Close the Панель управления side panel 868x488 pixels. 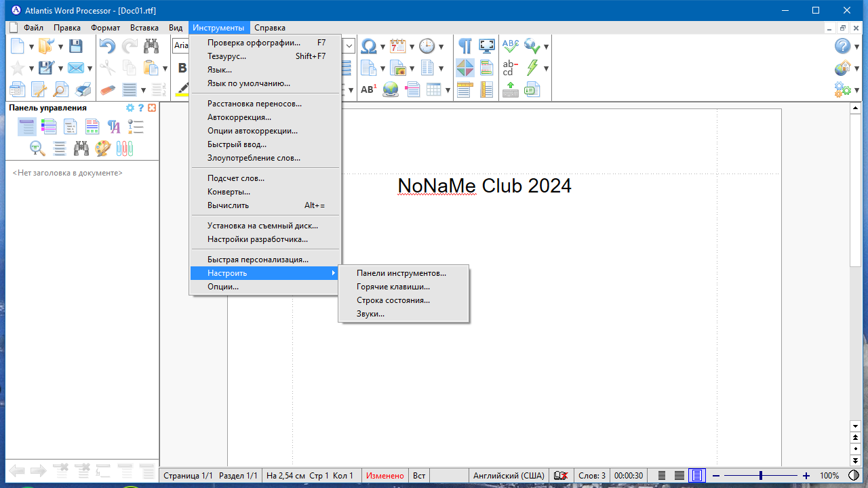(x=152, y=108)
